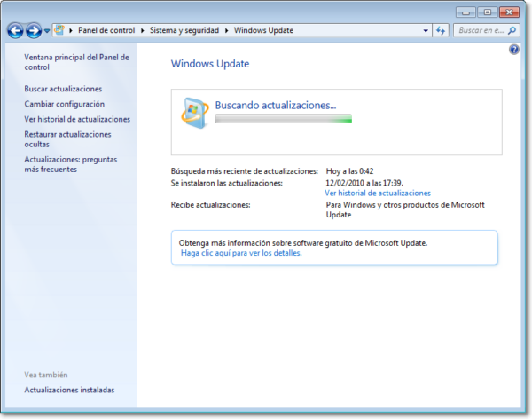Open Cambiar configuración
Image resolution: width=532 pixels, height=419 pixels.
pyautogui.click(x=64, y=104)
